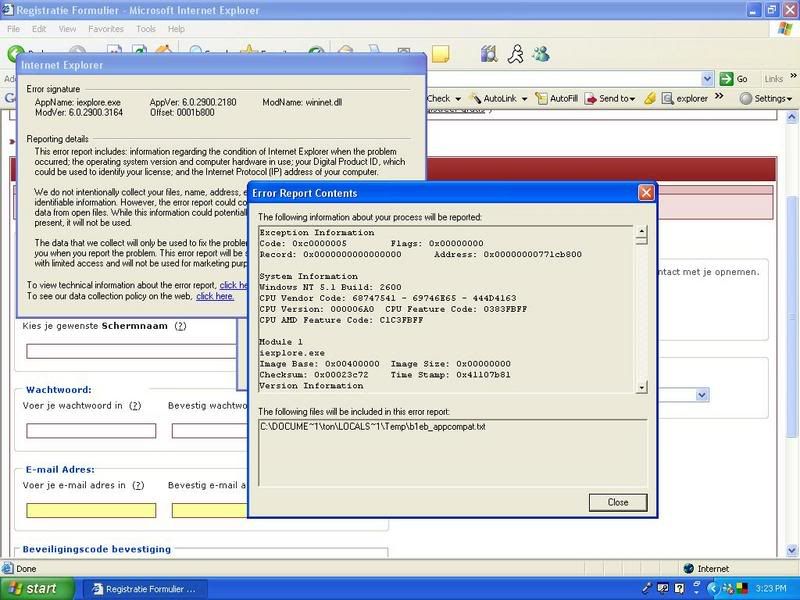Click the yellow note icon in IE toolbar
Screen dimensions: 800x600
click(x=440, y=54)
